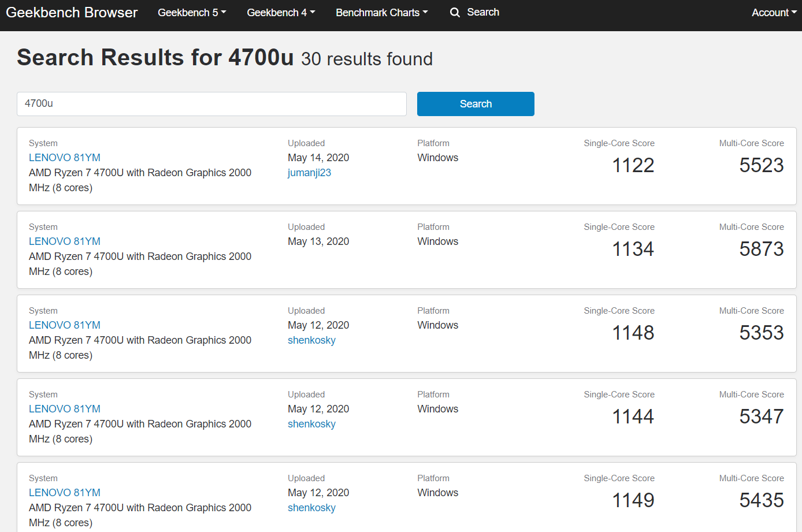The width and height of the screenshot is (802, 532).
Task: Click the single-core score 1149
Action: [633, 501]
